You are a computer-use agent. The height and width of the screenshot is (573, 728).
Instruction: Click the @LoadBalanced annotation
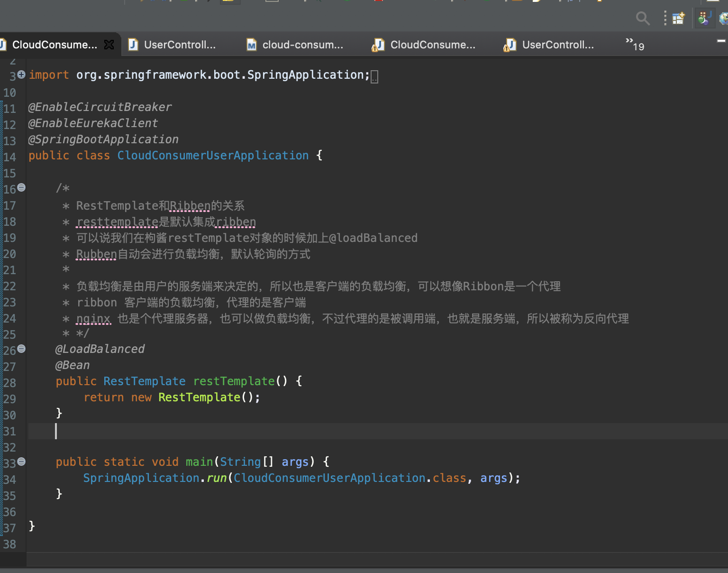point(100,349)
